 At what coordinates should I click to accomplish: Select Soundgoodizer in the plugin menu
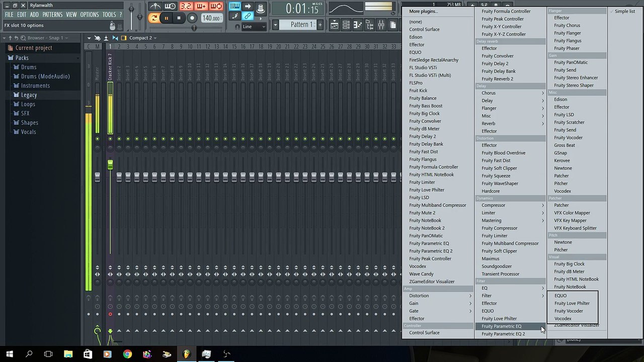tap(497, 266)
